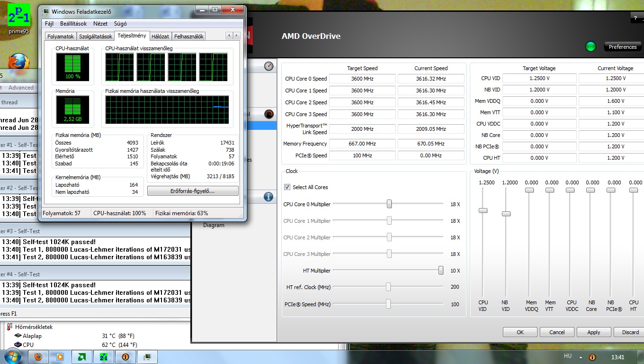Click the HU language indicator in tray

[568, 356]
